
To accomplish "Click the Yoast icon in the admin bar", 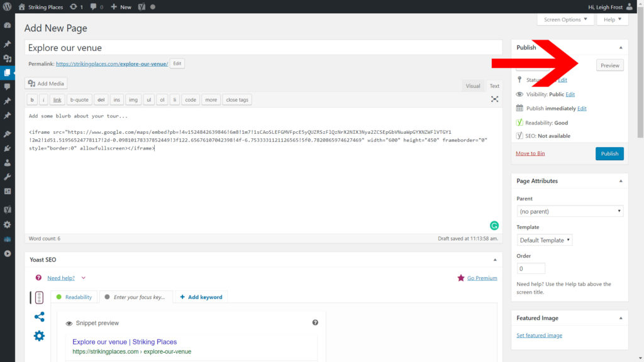I will coord(142,6).
